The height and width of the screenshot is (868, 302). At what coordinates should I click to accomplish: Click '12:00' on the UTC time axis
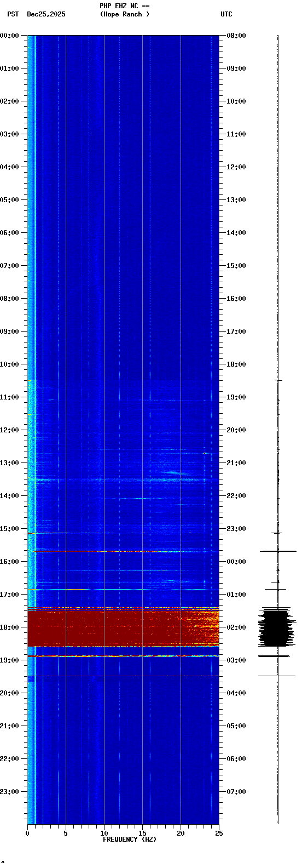tap(236, 167)
